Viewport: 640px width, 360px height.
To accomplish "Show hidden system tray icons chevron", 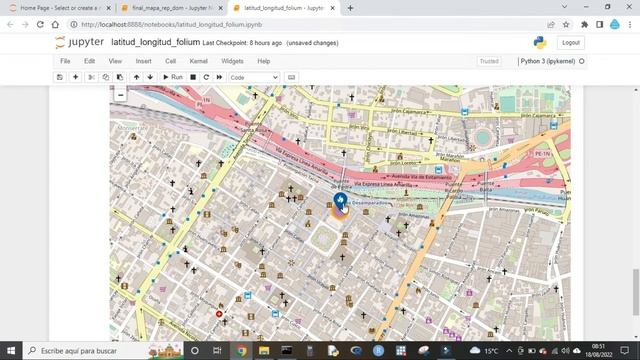I will 509,351.
